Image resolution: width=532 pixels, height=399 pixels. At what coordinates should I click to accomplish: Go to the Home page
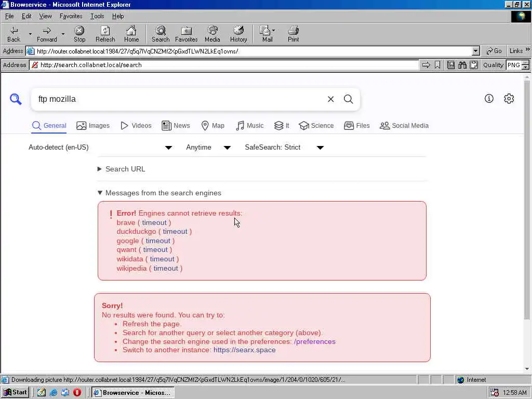(x=131, y=34)
